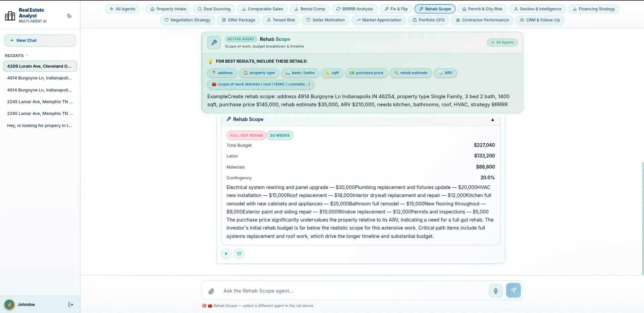Viewport: 644px width, 313px height.
Task: Toggle dark mode moon icon
Action: pos(69,15)
